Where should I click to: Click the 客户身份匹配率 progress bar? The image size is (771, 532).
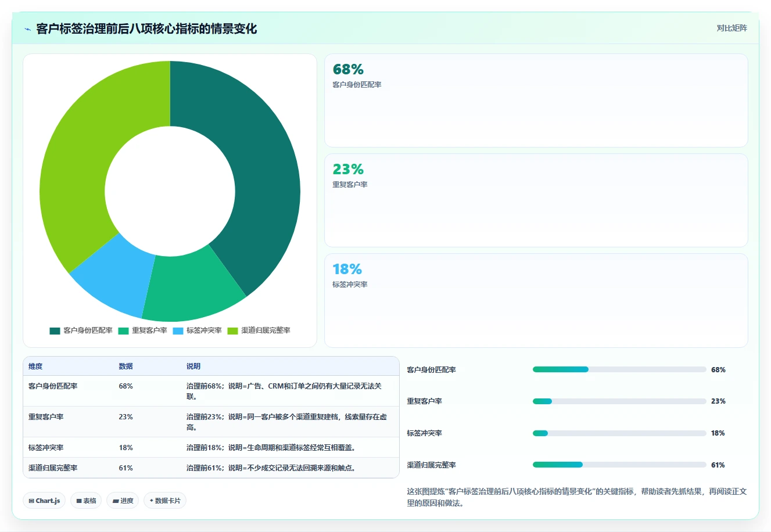tap(619, 369)
